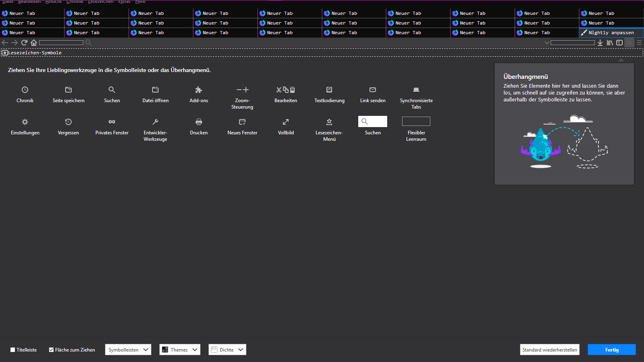Expand the Themes dropdown
This screenshot has width=644, height=362.
[180, 350]
